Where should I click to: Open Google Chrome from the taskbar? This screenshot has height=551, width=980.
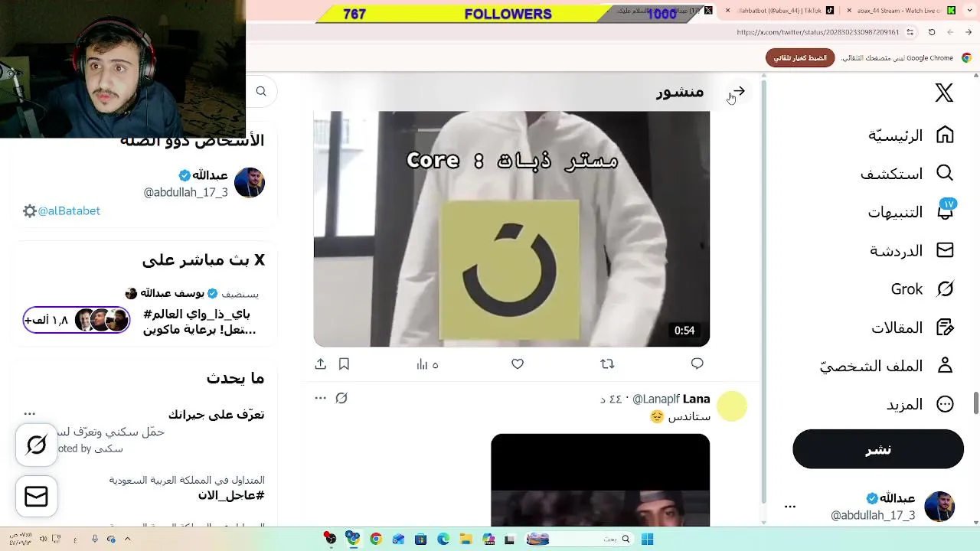[x=375, y=539]
